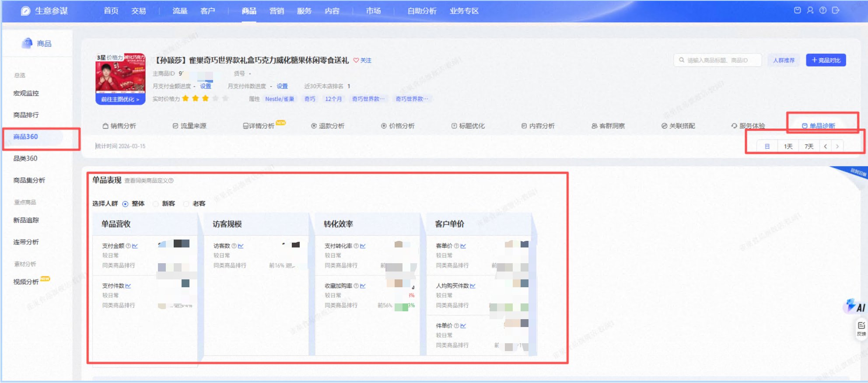Open the AI assistant floating icon
Screen dimensions: 868x383
coord(856,306)
